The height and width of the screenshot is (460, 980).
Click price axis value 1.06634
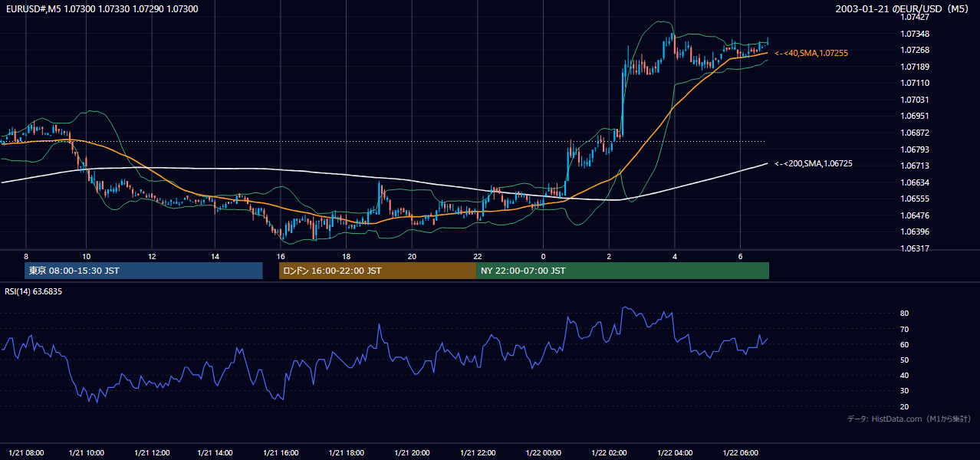(915, 182)
